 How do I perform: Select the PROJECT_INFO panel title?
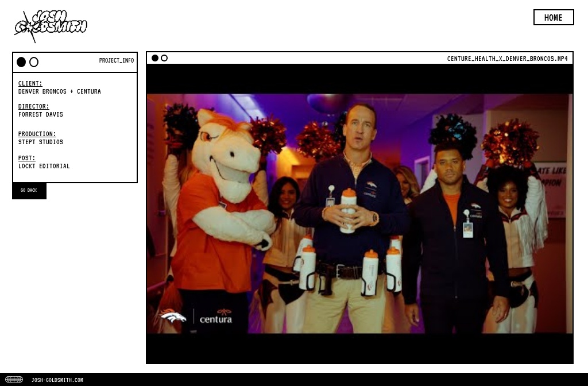[116, 61]
